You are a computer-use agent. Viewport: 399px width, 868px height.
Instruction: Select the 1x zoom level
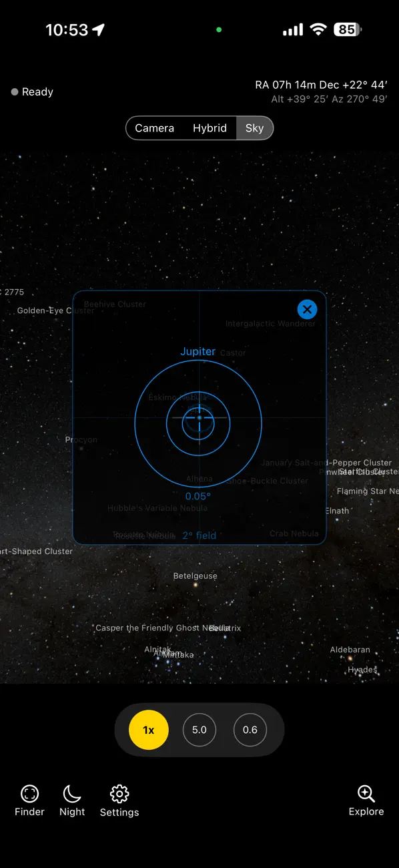click(x=148, y=730)
